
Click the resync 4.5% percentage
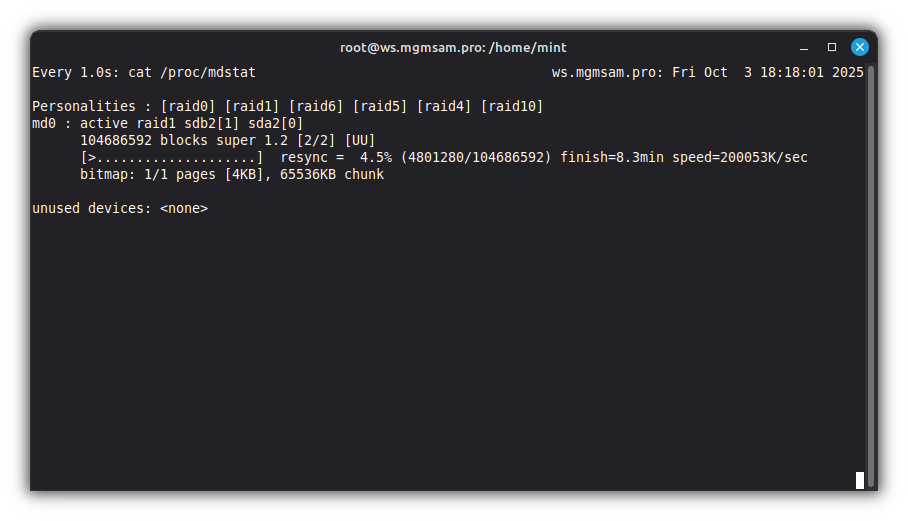[376, 157]
